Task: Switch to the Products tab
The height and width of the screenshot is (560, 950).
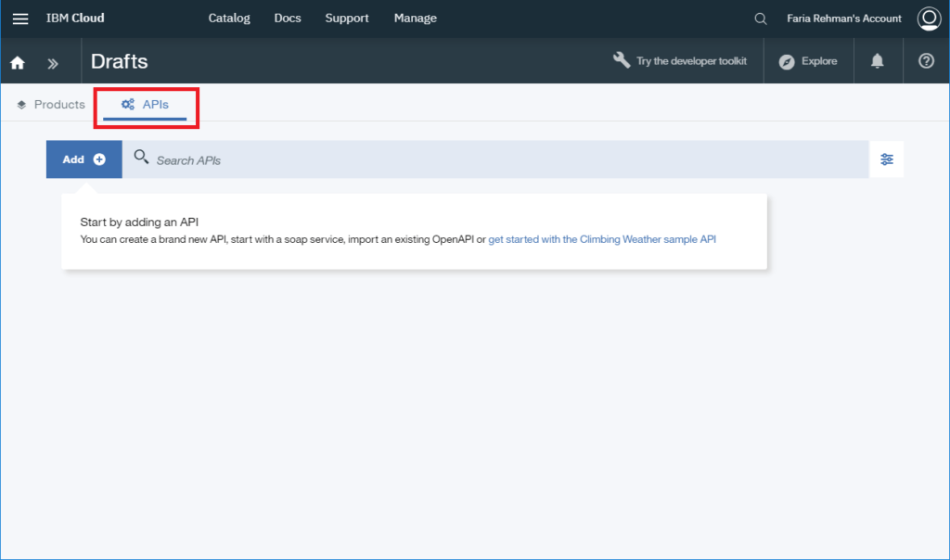Action: (51, 105)
